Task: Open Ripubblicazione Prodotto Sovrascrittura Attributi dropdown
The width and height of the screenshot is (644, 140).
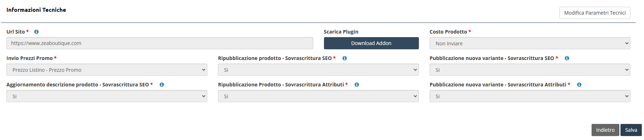Action: tap(318, 96)
